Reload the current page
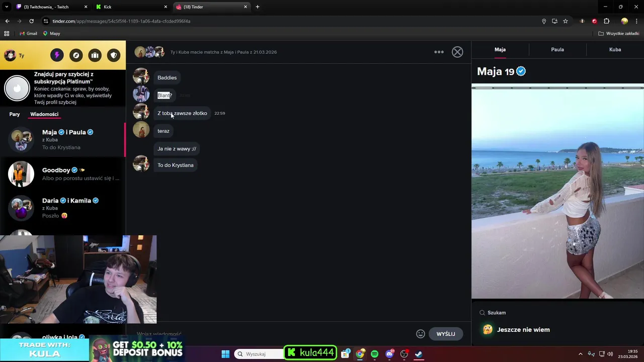644x362 pixels. [31, 21]
